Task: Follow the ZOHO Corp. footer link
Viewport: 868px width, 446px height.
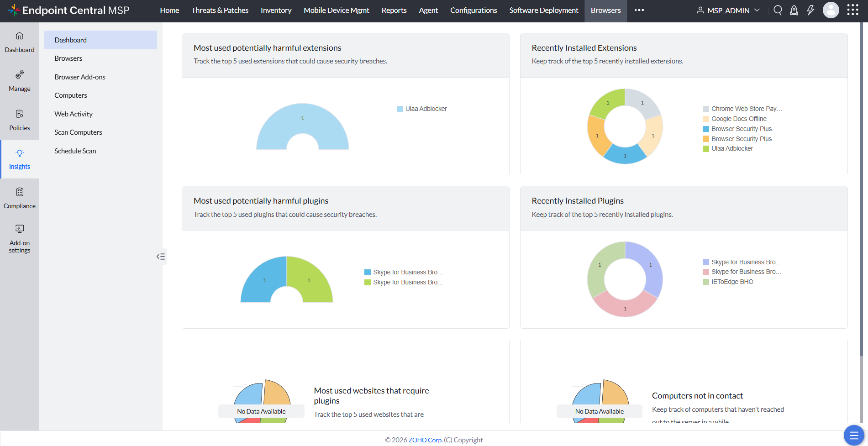Action: click(426, 440)
